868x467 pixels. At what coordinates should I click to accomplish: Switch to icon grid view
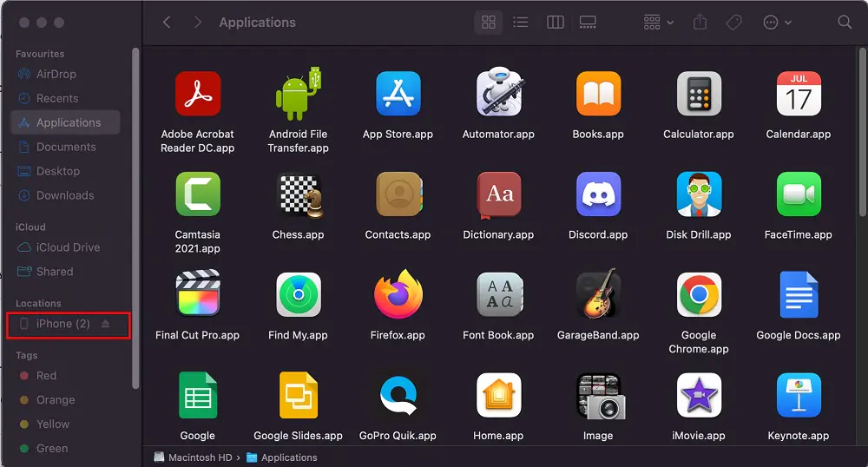(x=488, y=22)
